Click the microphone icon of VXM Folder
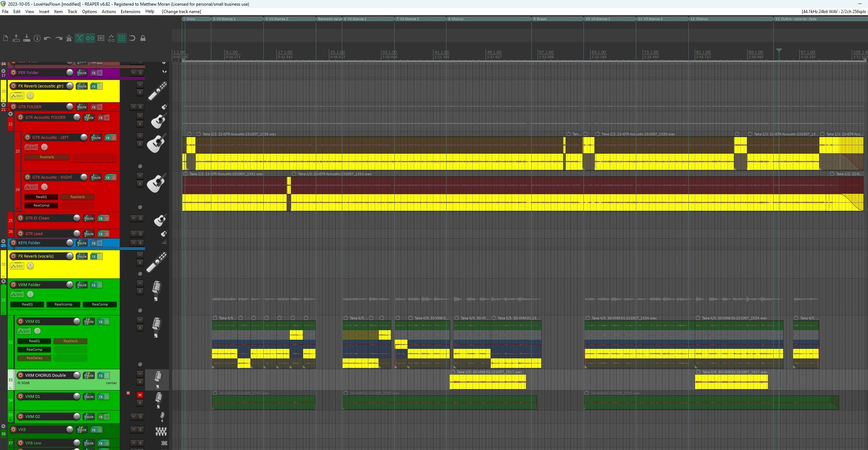 coord(156,290)
